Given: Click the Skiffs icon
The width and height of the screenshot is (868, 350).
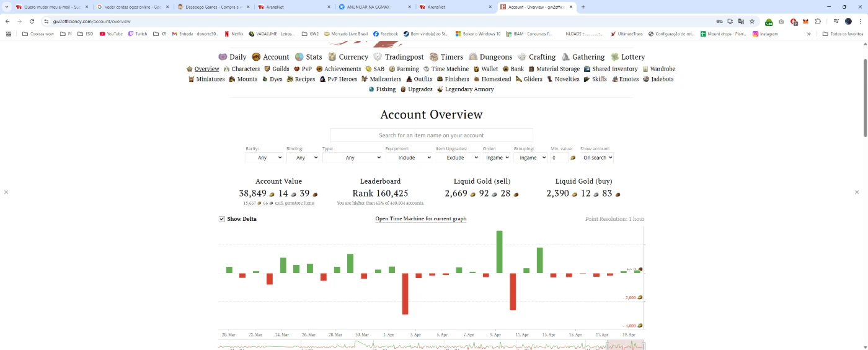Looking at the screenshot, I should click(x=587, y=79).
